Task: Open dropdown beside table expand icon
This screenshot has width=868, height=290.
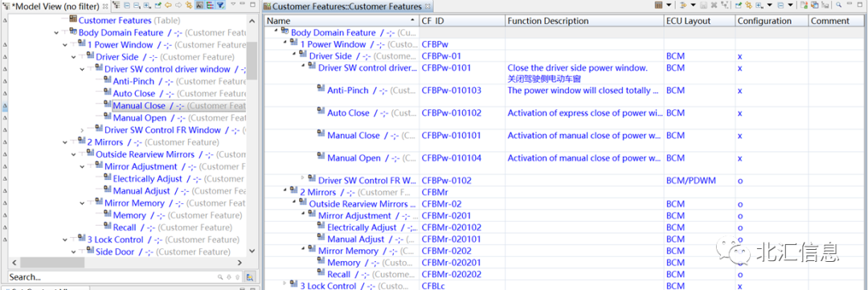Action: [769, 5]
